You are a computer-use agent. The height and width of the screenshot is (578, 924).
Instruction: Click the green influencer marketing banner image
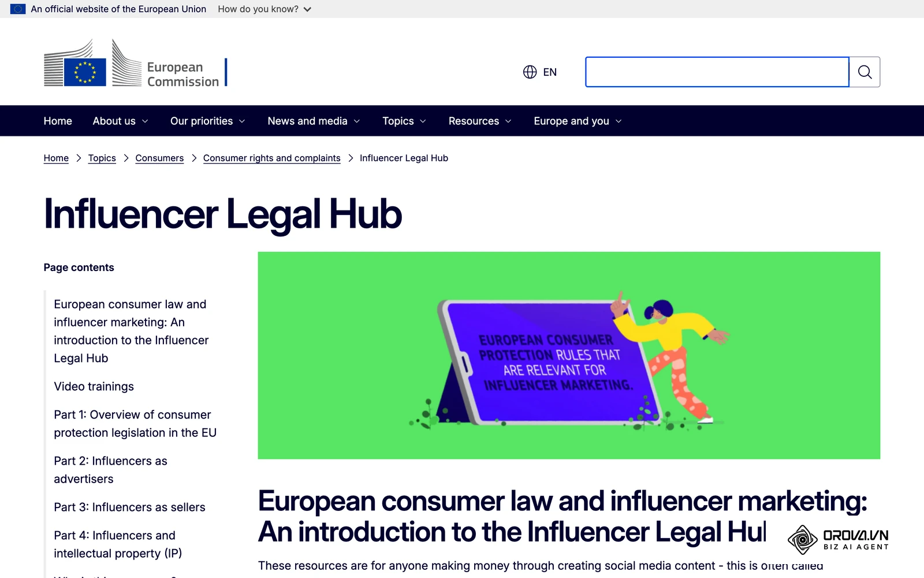(x=569, y=355)
